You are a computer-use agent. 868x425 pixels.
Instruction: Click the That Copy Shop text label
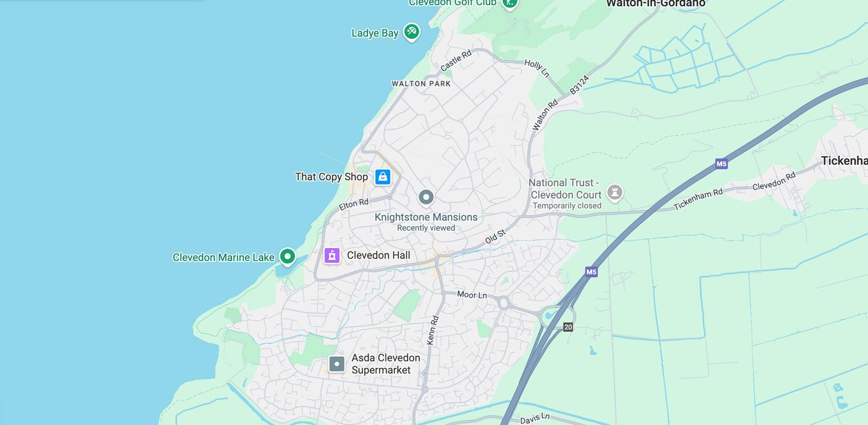[332, 177]
